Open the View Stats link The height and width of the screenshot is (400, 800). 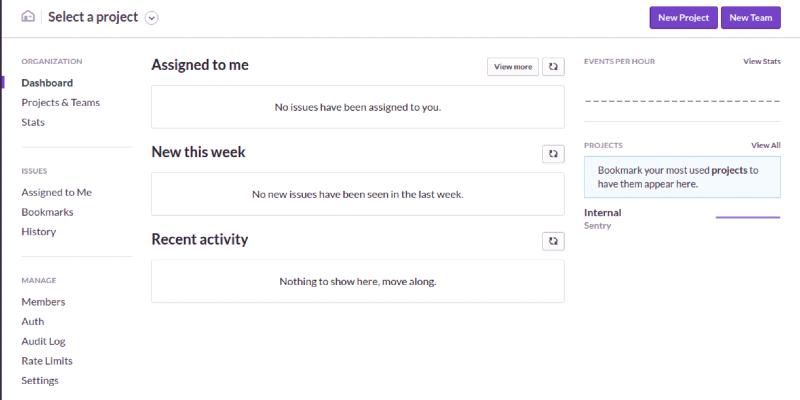tap(761, 61)
